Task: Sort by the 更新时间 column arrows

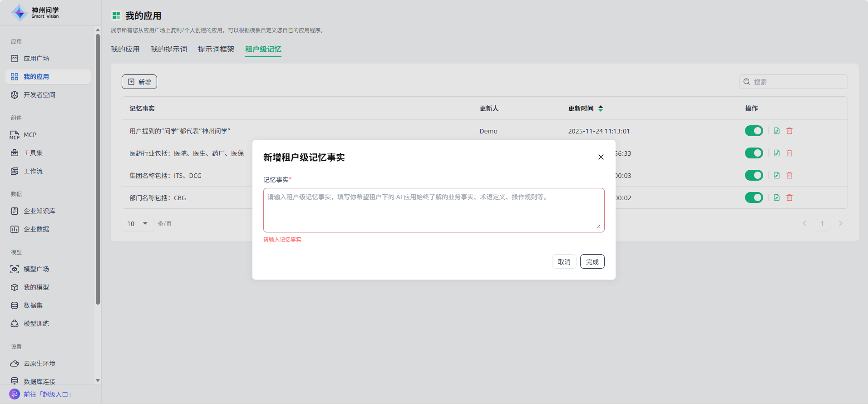Action: click(x=601, y=108)
